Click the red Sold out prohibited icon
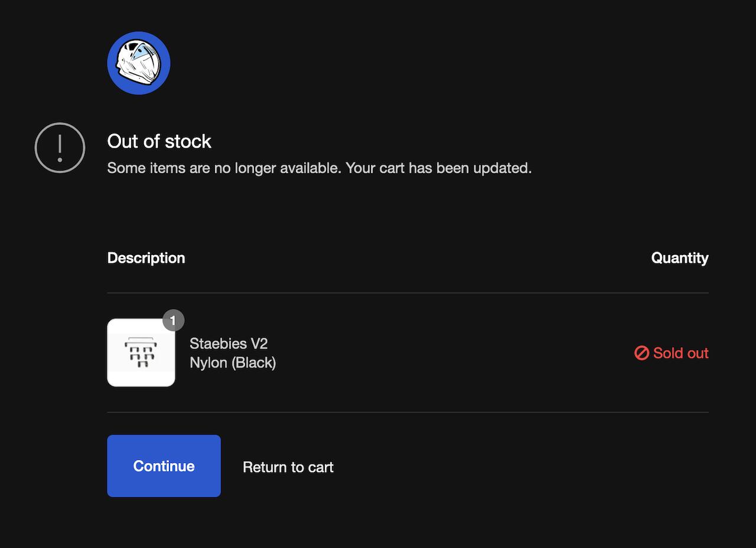 641,353
